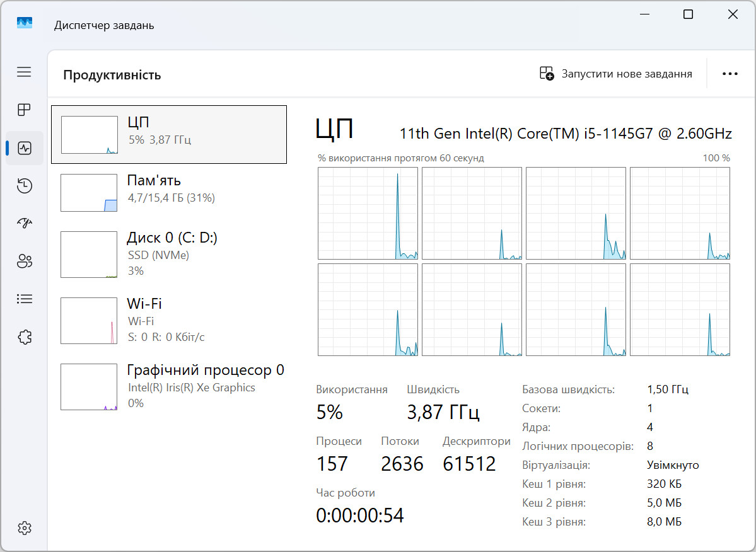Open the App history icon
756x552 pixels.
click(24, 185)
